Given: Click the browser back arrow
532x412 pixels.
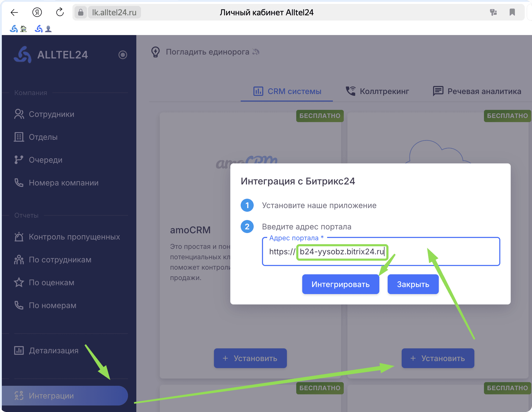Looking at the screenshot, I should click(14, 12).
